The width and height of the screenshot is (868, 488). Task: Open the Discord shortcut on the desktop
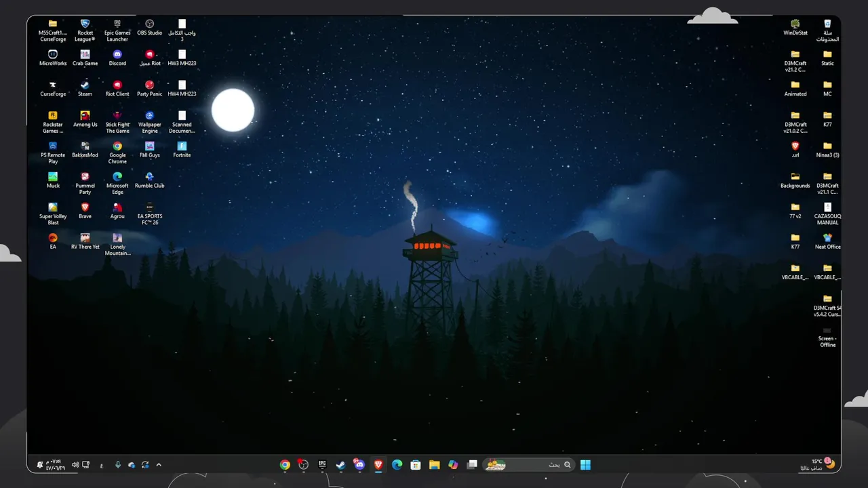click(x=117, y=58)
